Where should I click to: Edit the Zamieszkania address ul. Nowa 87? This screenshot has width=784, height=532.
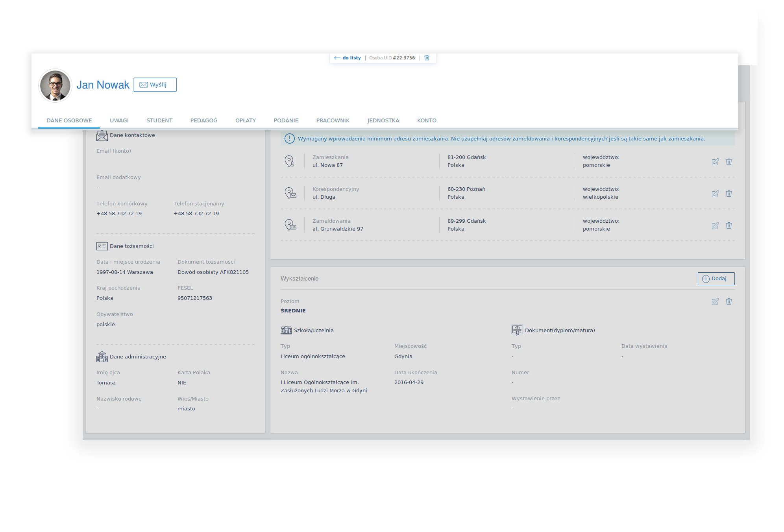715,162
